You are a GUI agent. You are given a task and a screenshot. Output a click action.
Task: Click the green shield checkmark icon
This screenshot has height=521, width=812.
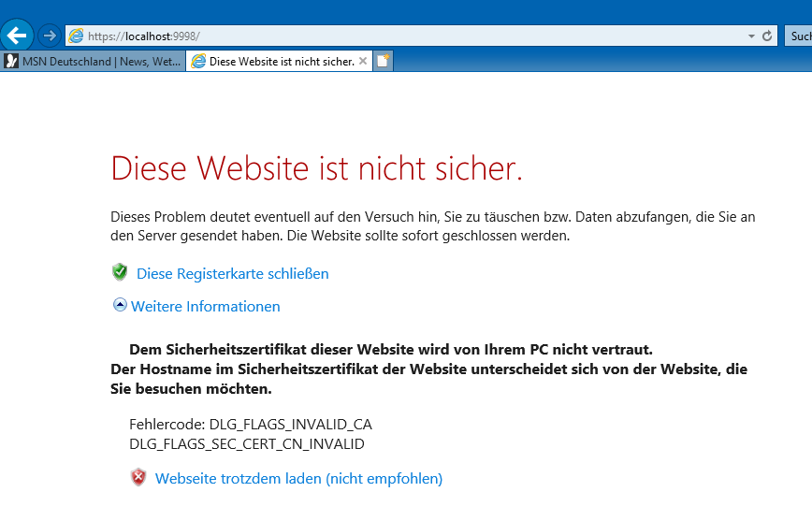pos(120,272)
